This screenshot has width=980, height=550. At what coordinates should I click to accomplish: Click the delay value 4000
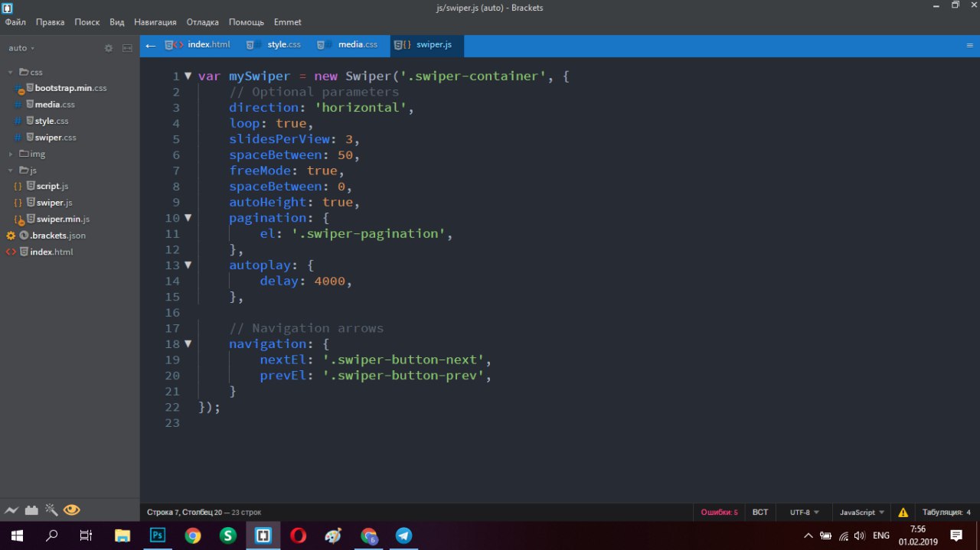coord(329,281)
